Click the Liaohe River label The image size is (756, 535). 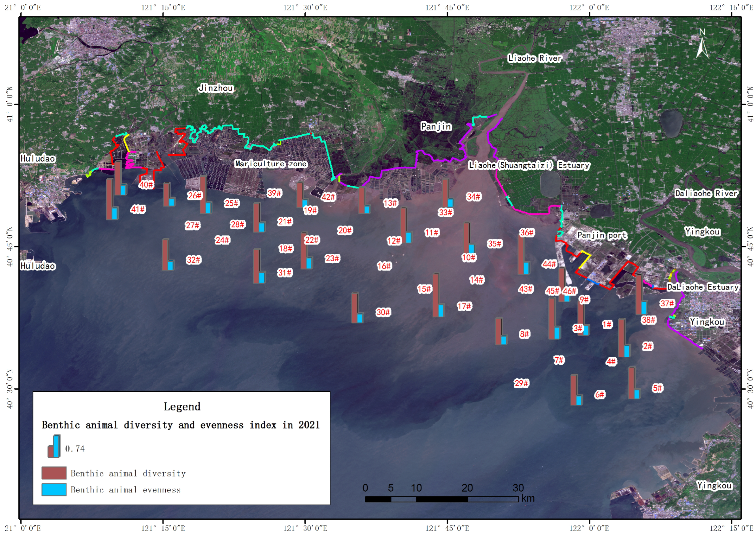[x=534, y=58]
